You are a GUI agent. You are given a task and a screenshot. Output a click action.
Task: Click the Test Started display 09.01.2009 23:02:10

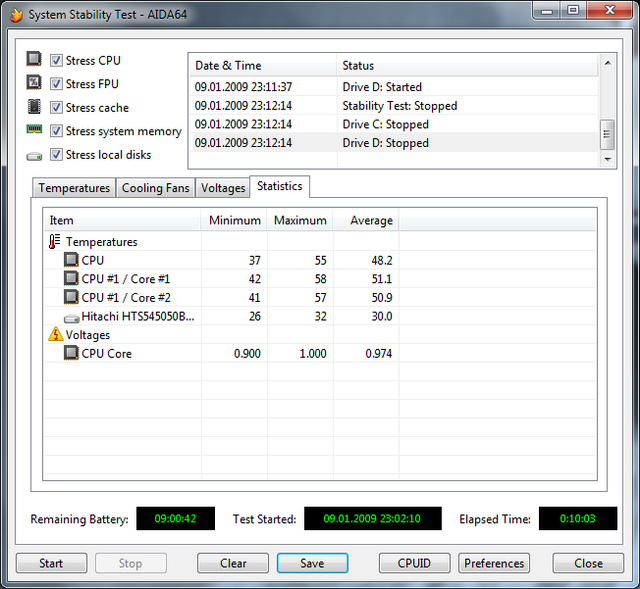(x=373, y=518)
